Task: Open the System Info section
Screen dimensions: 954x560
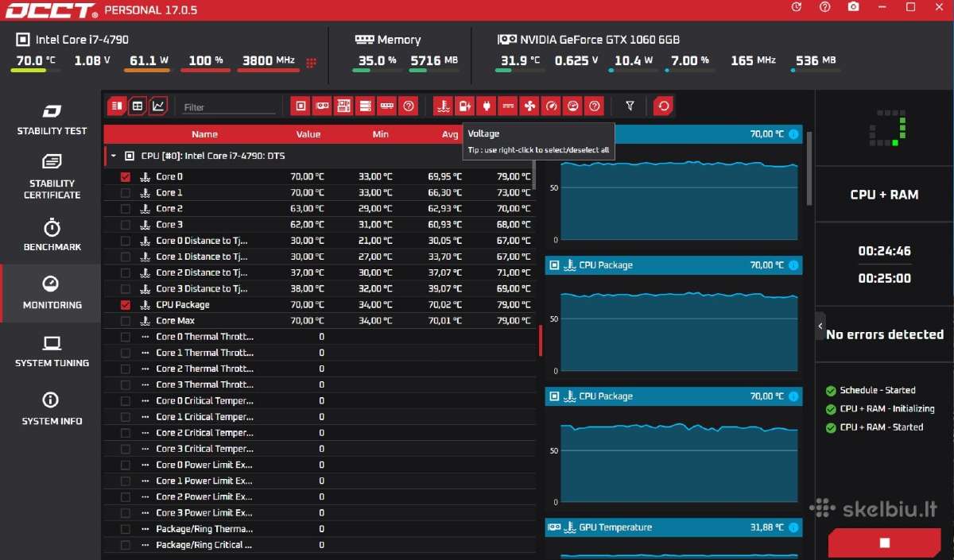Action: (x=52, y=409)
